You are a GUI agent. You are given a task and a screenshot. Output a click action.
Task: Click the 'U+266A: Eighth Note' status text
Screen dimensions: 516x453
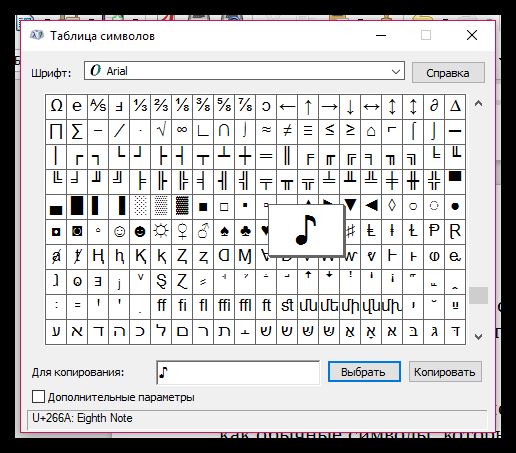point(82,418)
